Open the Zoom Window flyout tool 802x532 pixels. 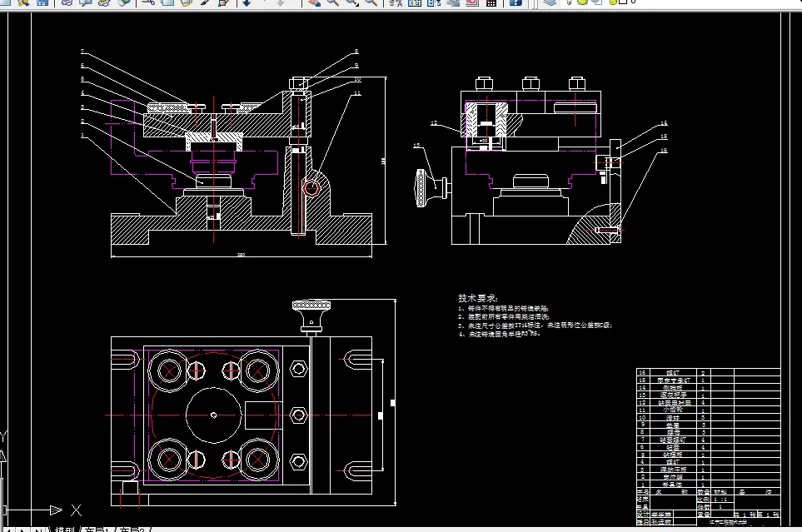pos(352,2)
